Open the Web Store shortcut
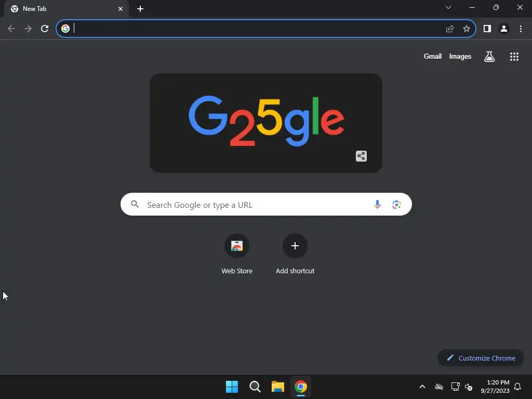The height and width of the screenshot is (399, 532). click(x=237, y=254)
